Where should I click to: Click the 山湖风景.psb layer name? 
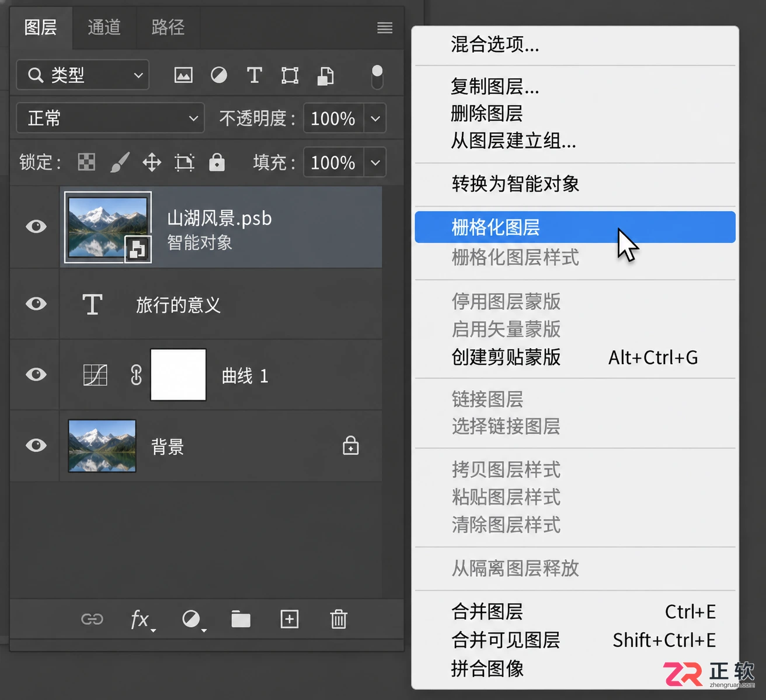(x=220, y=218)
